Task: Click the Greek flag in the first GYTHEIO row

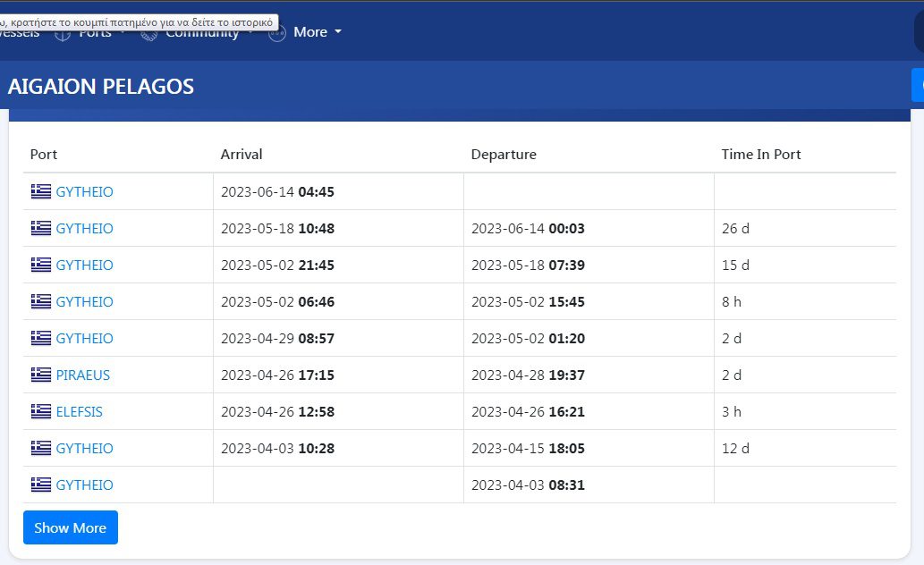Action: pos(40,191)
